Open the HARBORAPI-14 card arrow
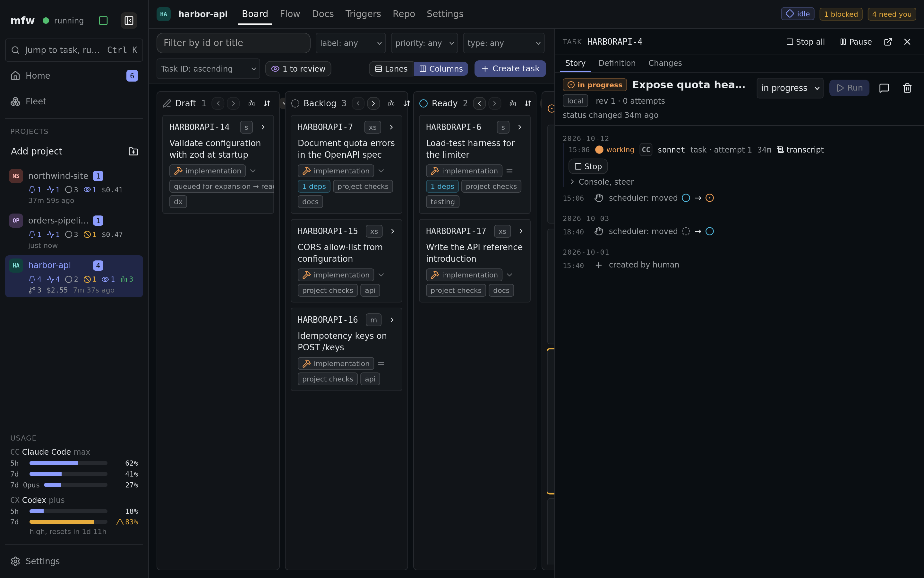 coord(263,127)
